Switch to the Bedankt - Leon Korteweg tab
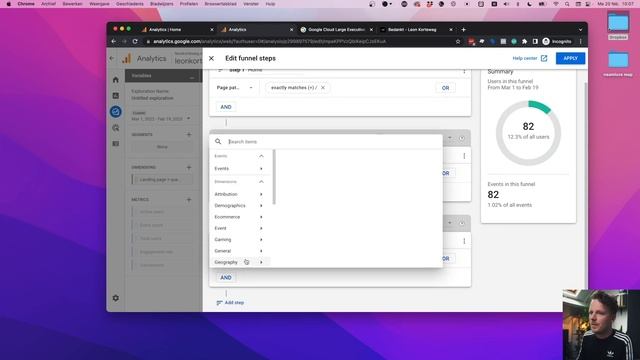640x360 pixels. 416,30
